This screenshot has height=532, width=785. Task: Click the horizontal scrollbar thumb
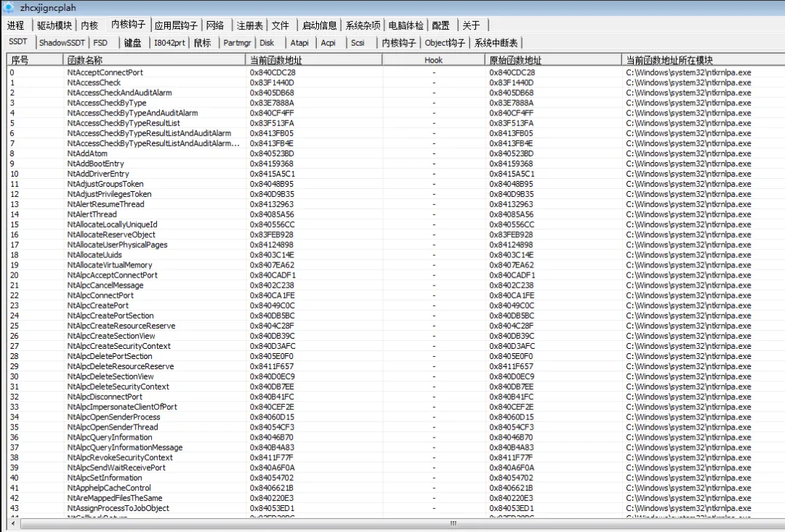coord(453,523)
